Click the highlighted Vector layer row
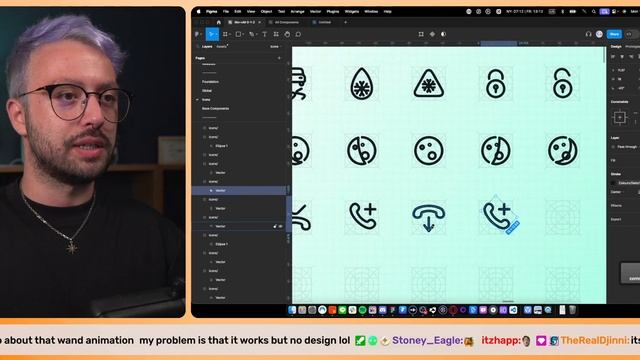The image size is (640, 360). coord(239,191)
